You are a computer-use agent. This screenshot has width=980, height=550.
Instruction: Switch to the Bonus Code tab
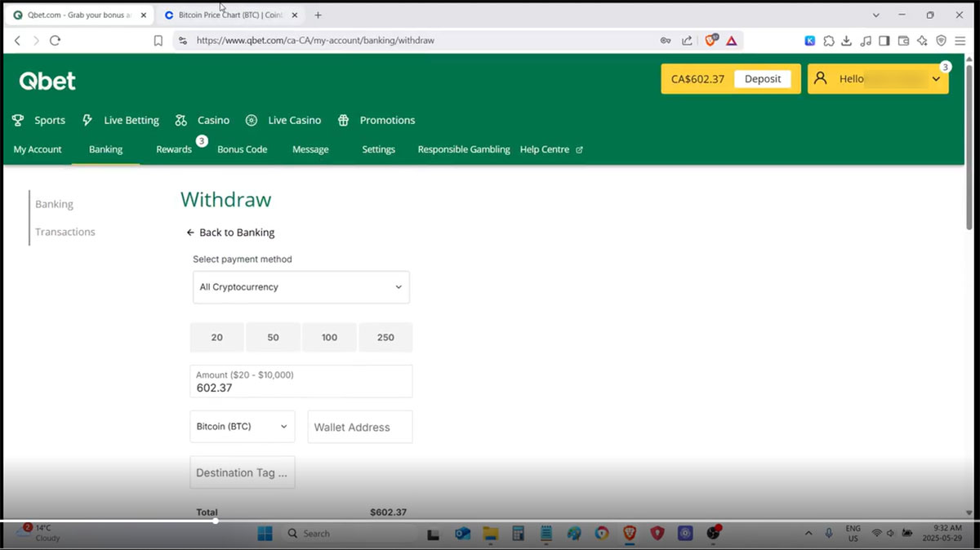pos(243,149)
